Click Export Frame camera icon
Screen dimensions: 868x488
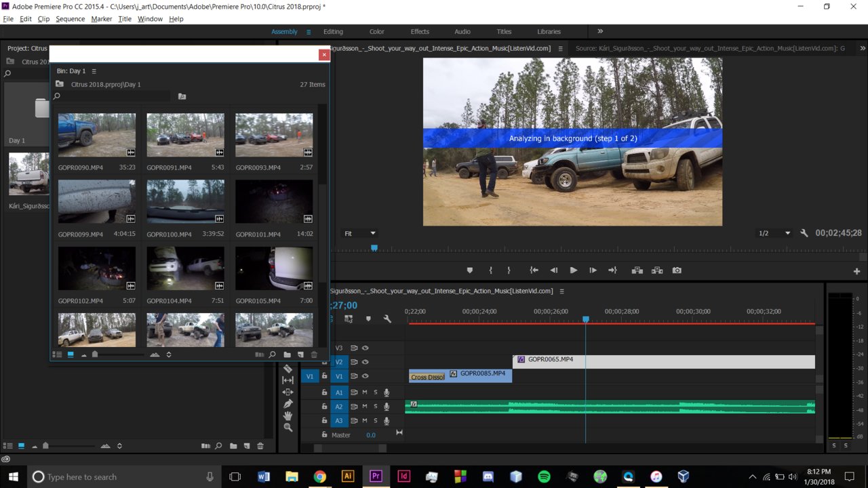coord(677,270)
